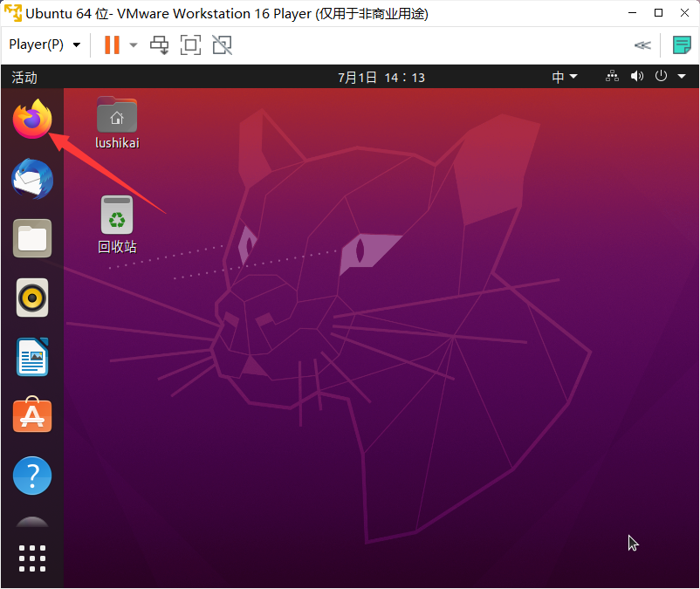700x589 pixels.
Task: Open volume control in system tray
Action: [637, 77]
